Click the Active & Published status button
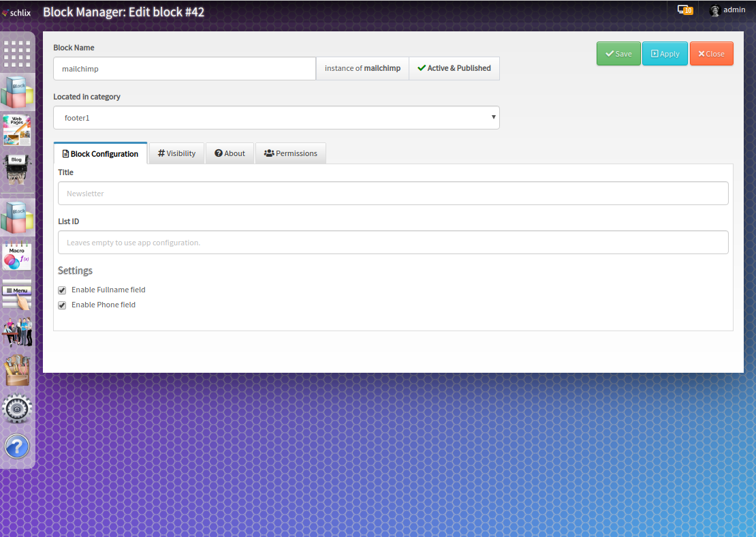Image resolution: width=756 pixels, height=537 pixels. (x=454, y=69)
